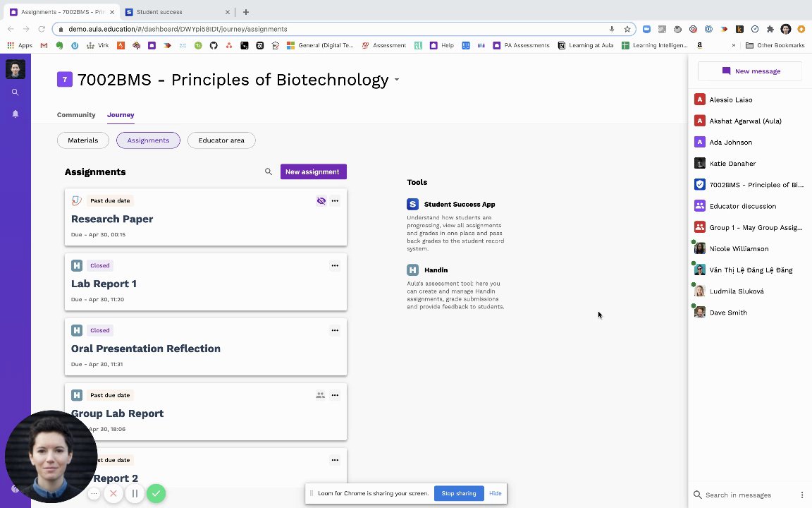Expand the course title dropdown arrow
812x508 pixels.
tap(397, 80)
